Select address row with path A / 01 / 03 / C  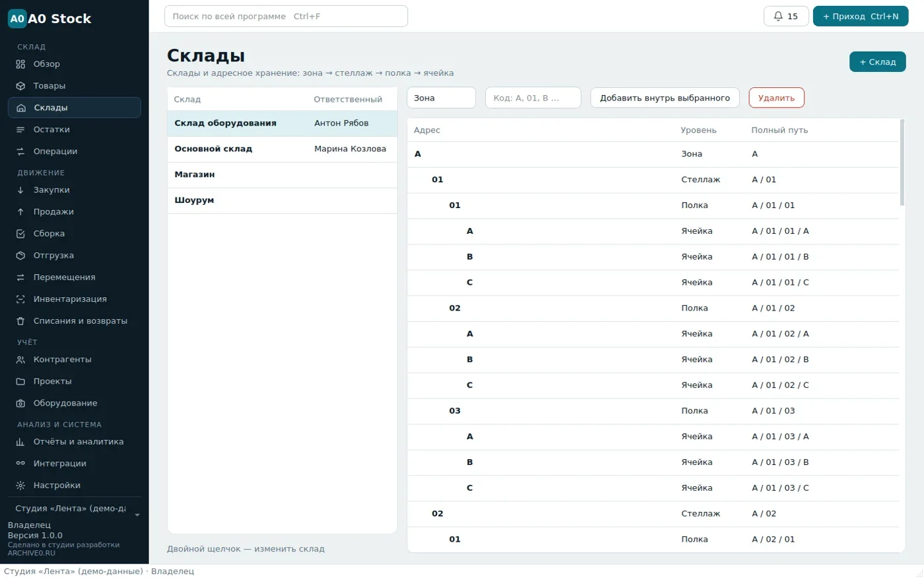(653, 488)
